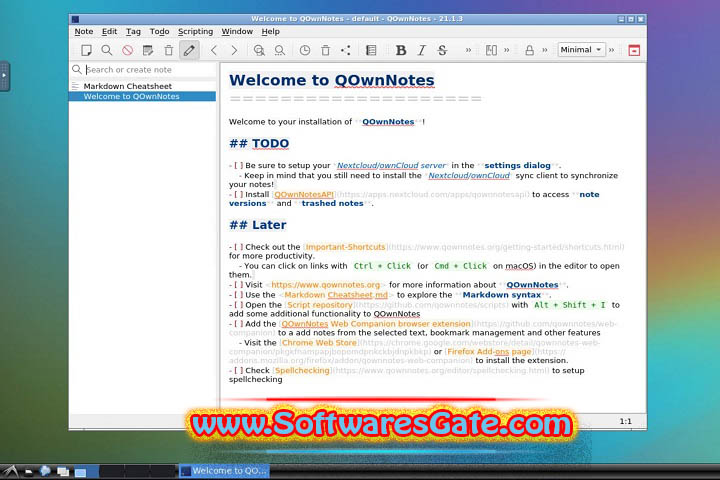Click the lined page icon left of Bold

[371, 50]
